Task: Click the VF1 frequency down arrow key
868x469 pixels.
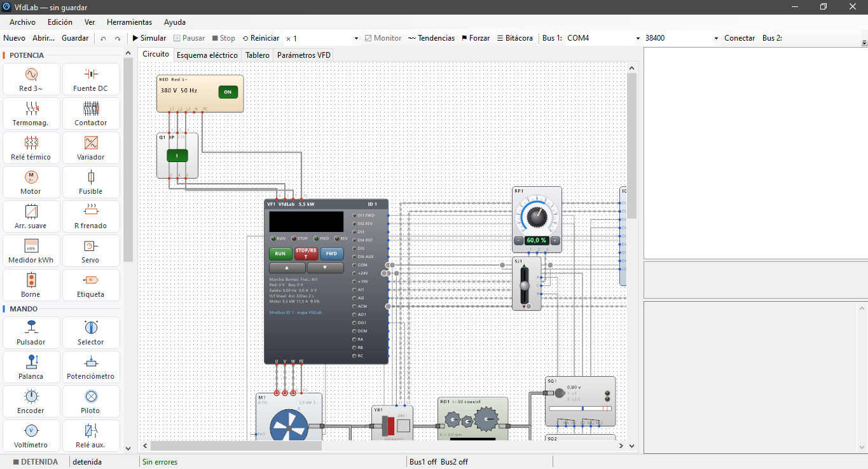Action: pyautogui.click(x=325, y=268)
